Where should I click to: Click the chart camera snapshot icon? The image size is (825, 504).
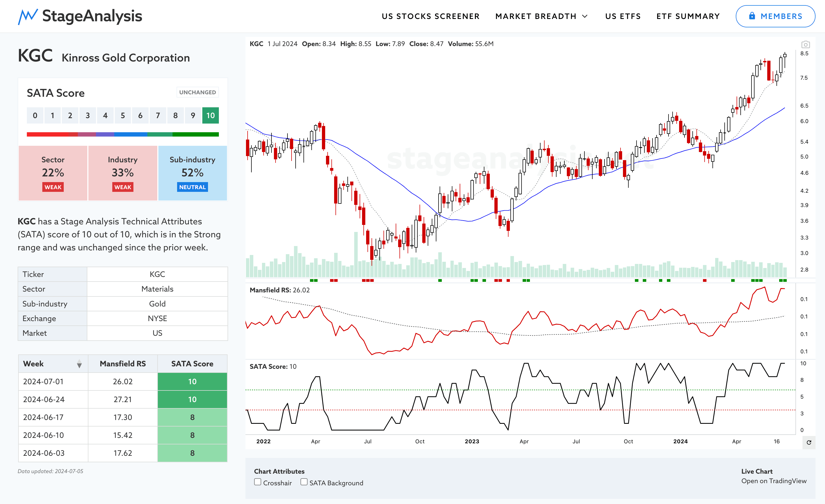click(x=805, y=44)
